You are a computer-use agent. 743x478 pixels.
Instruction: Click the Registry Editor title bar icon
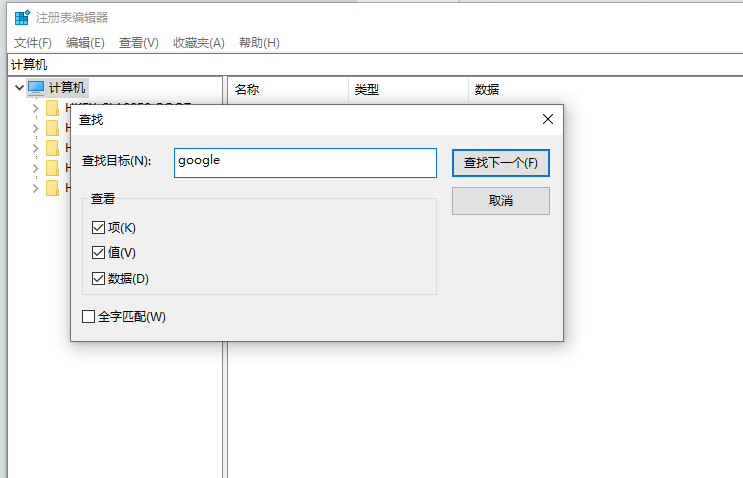[x=22, y=18]
